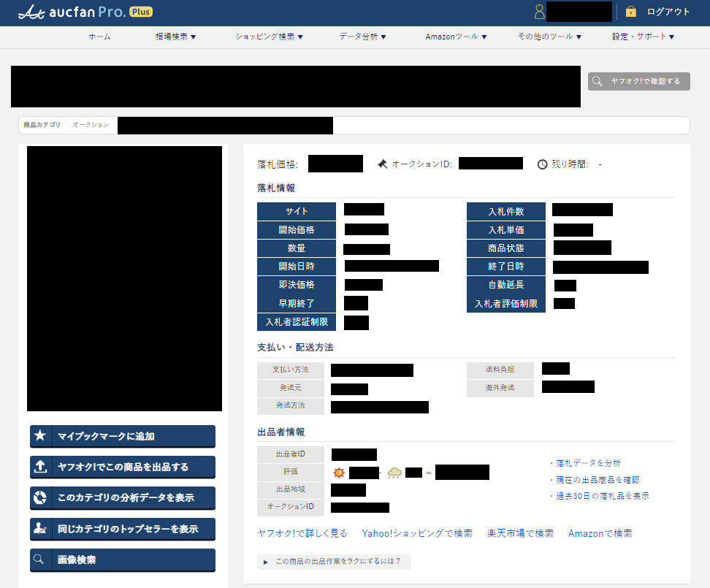Screen dimensions: 710x588
Task: Click the 早期終了 label cell
Action: point(297,303)
